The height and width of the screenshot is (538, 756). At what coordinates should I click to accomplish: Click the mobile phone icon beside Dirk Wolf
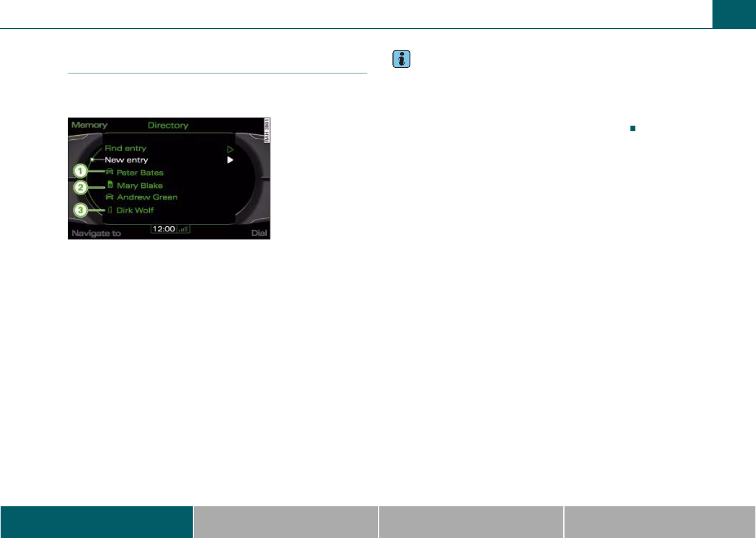(x=110, y=210)
